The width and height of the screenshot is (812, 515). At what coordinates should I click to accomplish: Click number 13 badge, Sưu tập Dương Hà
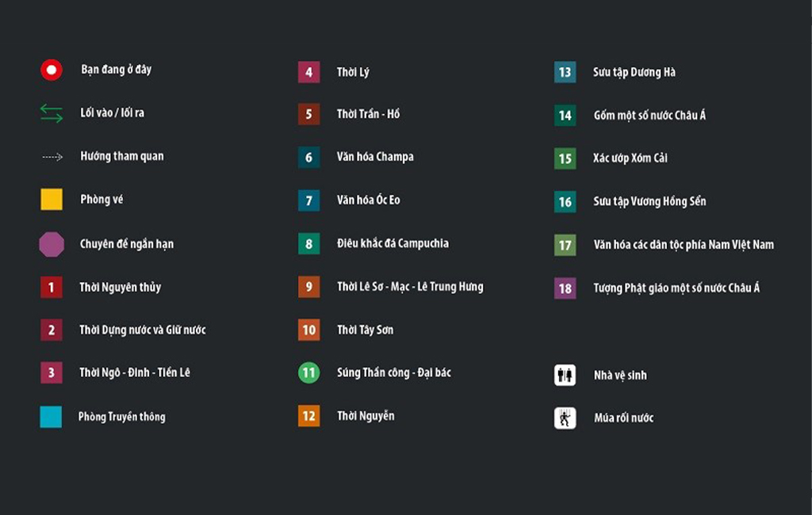[565, 72]
